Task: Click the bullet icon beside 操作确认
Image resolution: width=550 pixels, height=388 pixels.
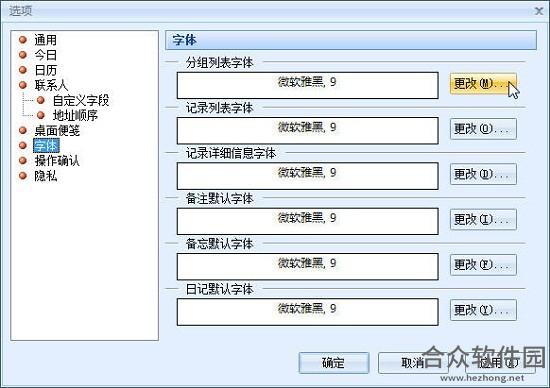Action: pos(23,160)
